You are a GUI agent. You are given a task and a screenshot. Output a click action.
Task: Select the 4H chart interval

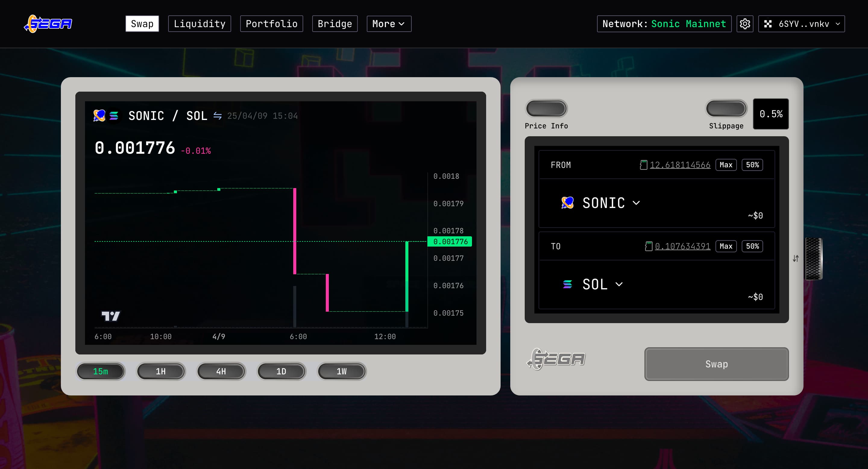pos(221,371)
